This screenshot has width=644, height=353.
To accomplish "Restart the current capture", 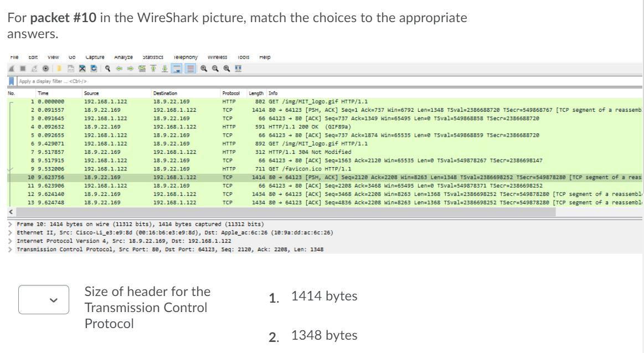I will click(33, 68).
